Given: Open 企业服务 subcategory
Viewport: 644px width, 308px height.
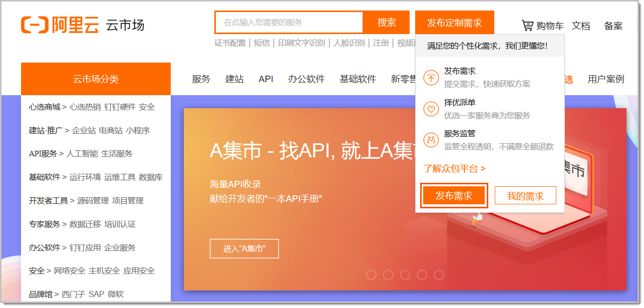Looking at the screenshot, I should click(120, 248).
